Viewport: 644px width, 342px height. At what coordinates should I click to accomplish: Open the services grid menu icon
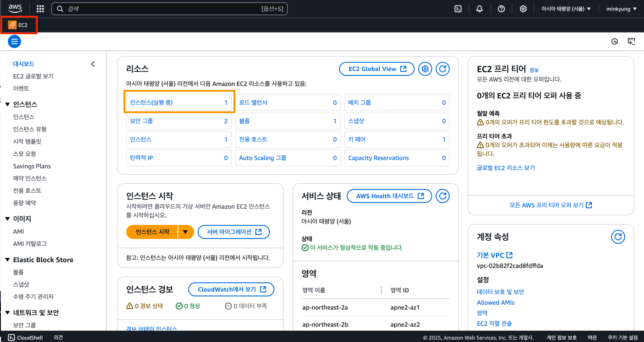pos(40,9)
